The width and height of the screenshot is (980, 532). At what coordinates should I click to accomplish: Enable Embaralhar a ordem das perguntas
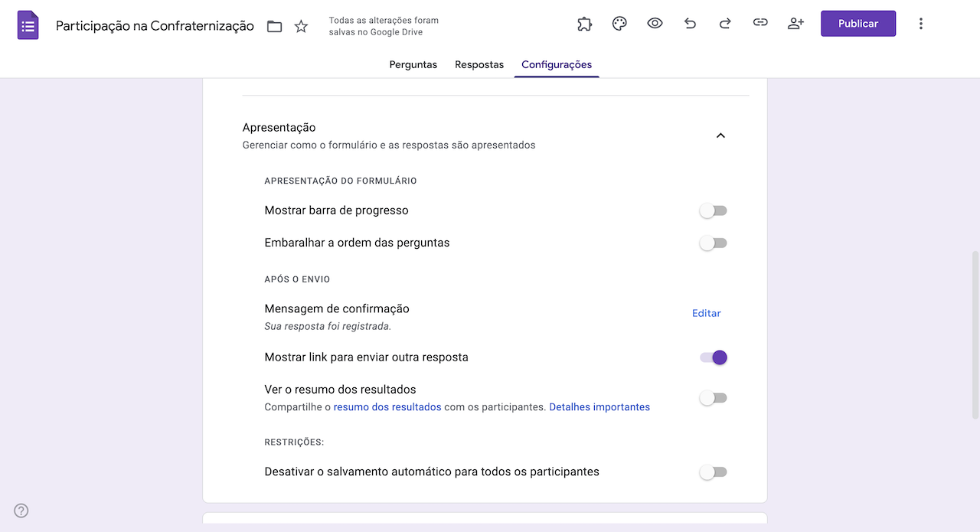[x=713, y=243]
